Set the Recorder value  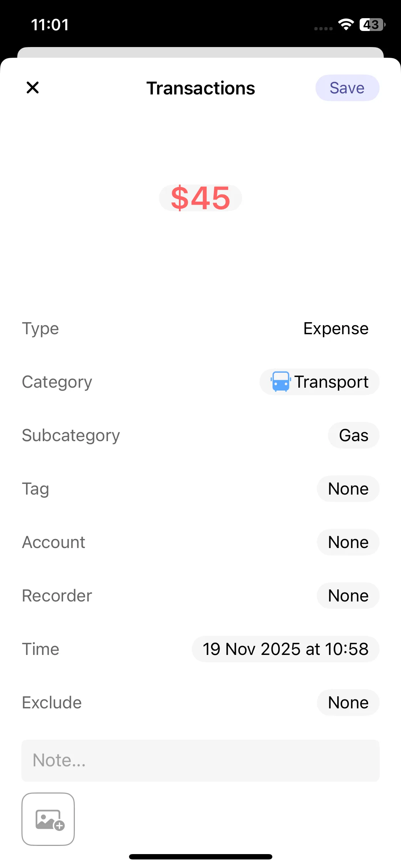(x=348, y=596)
